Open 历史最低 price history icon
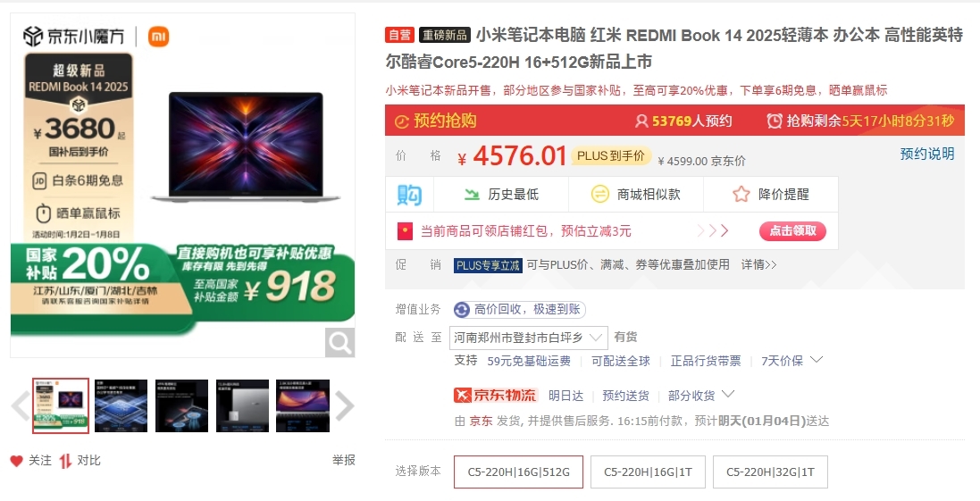 472,195
